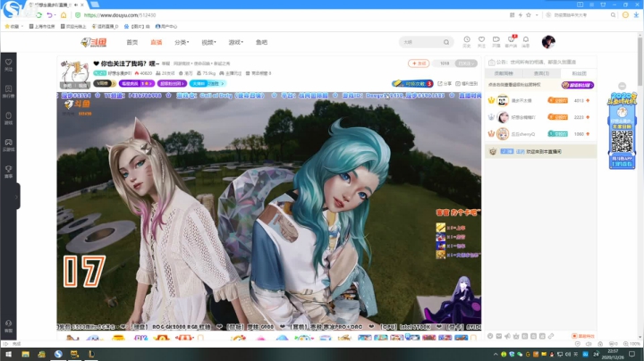Screen dimensions: 644x361
Task: Open the 收藏 favorites bookmark dropdown
Action: point(13,26)
